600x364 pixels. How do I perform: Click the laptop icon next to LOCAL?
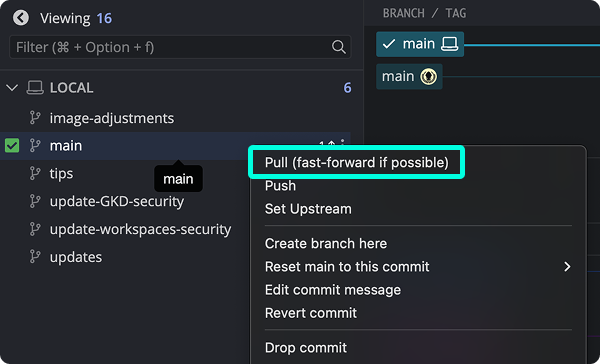[35, 88]
